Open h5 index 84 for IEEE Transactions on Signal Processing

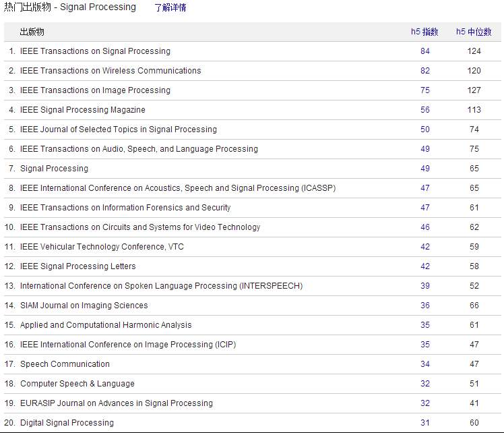click(425, 51)
